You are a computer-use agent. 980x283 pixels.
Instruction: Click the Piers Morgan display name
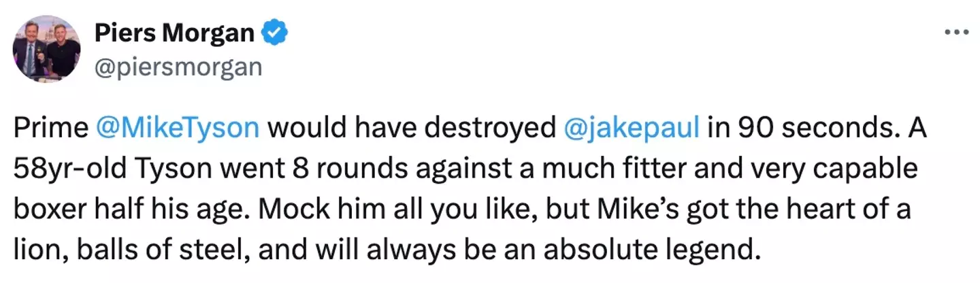click(174, 32)
